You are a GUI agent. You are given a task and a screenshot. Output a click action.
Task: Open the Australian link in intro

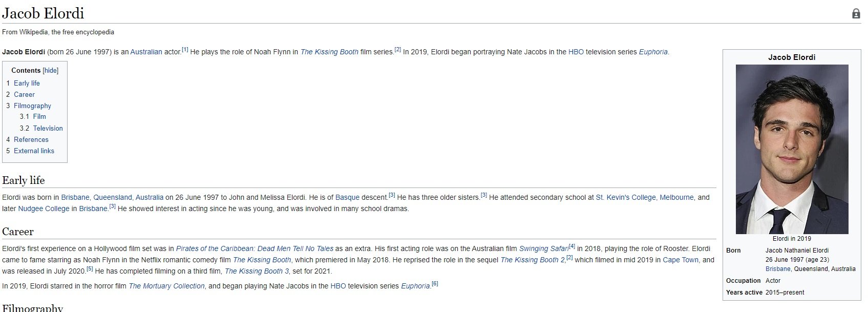tap(146, 52)
